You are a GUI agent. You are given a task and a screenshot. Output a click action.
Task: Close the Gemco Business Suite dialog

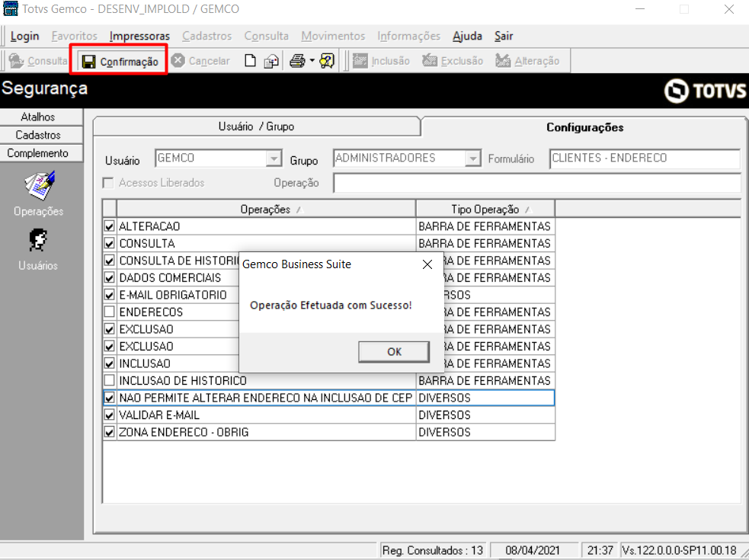[427, 264]
